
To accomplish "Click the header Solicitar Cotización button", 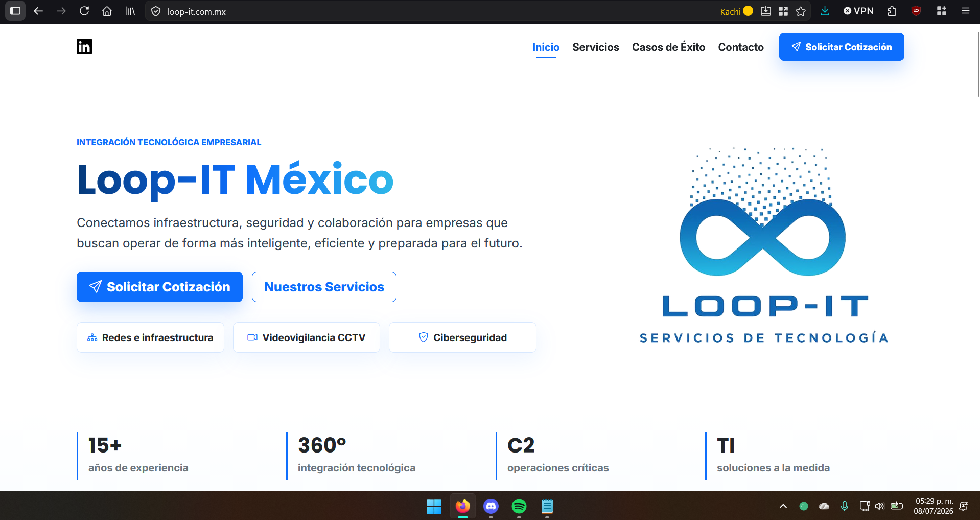I will 842,47.
